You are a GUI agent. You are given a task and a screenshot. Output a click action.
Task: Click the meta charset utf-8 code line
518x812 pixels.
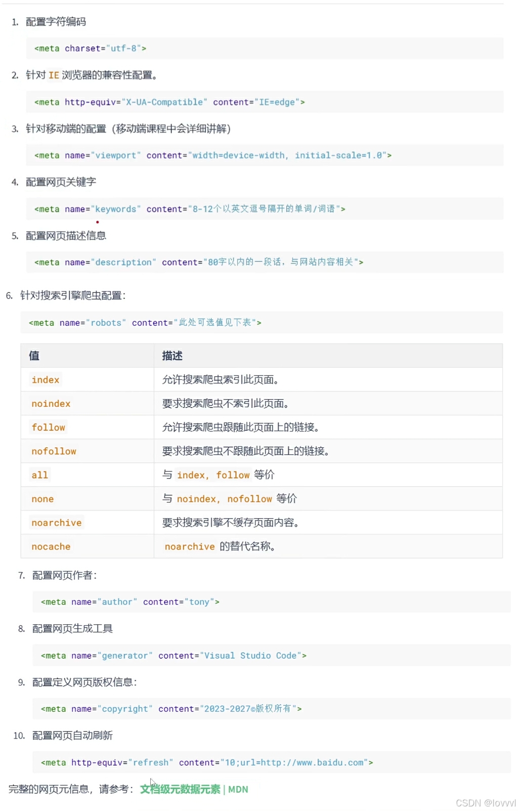click(265, 49)
